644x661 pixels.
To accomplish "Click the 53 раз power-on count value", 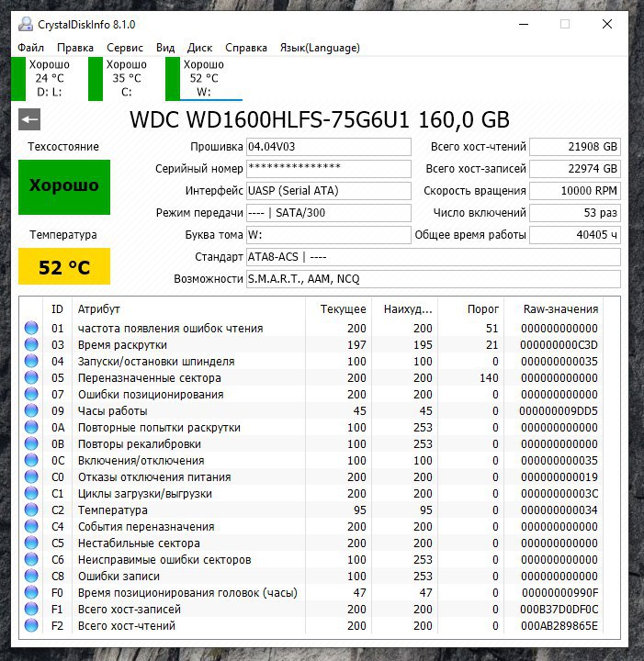I will 575,213.
